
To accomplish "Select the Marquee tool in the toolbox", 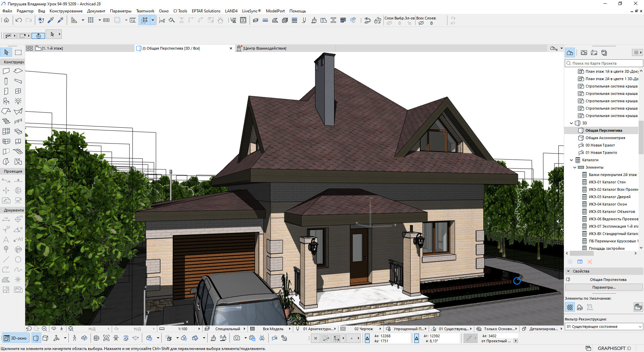I will (x=18, y=52).
